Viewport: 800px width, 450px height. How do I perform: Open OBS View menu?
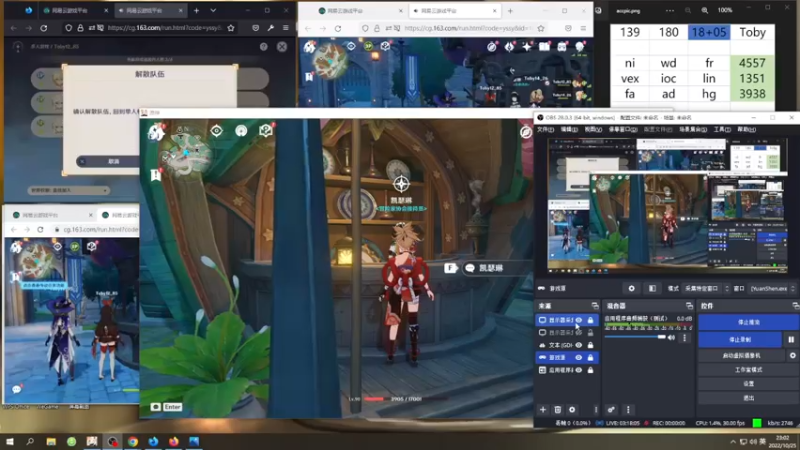(592, 130)
